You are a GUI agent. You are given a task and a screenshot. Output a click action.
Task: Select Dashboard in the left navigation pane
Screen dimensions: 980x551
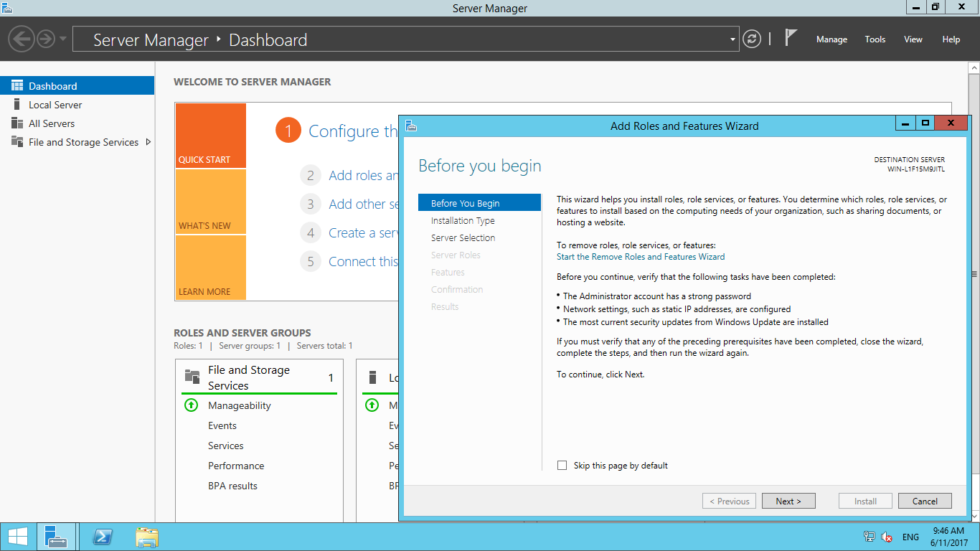coord(77,86)
